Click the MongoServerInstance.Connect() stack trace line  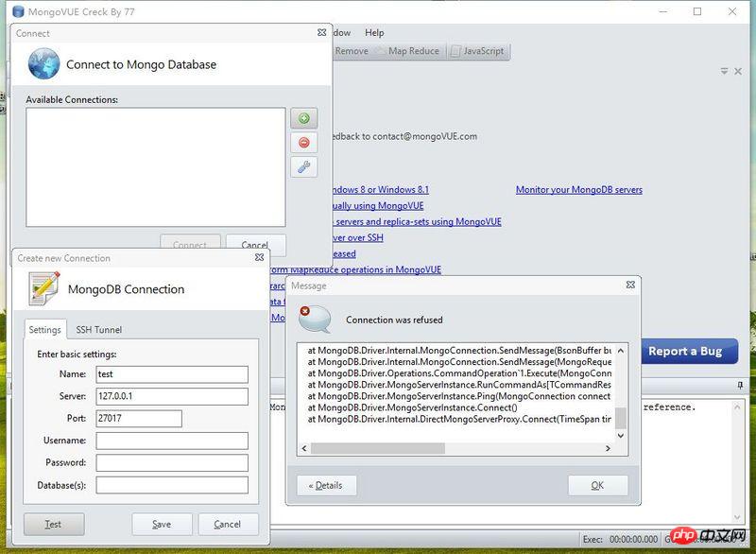[x=412, y=407]
